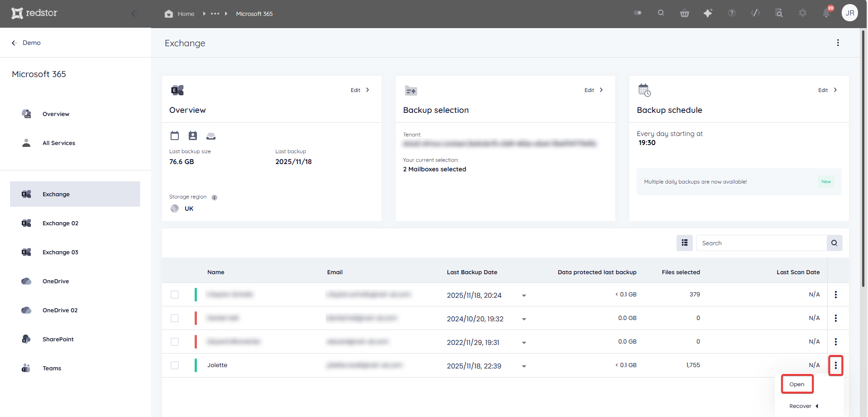Open the Exchange page three-dot menu

838,43
